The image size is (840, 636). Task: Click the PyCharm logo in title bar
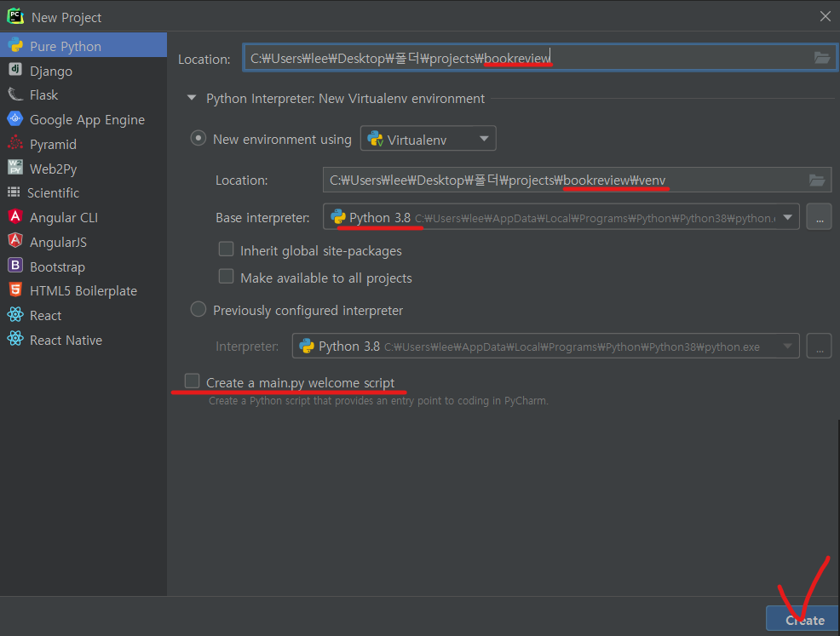pos(15,16)
